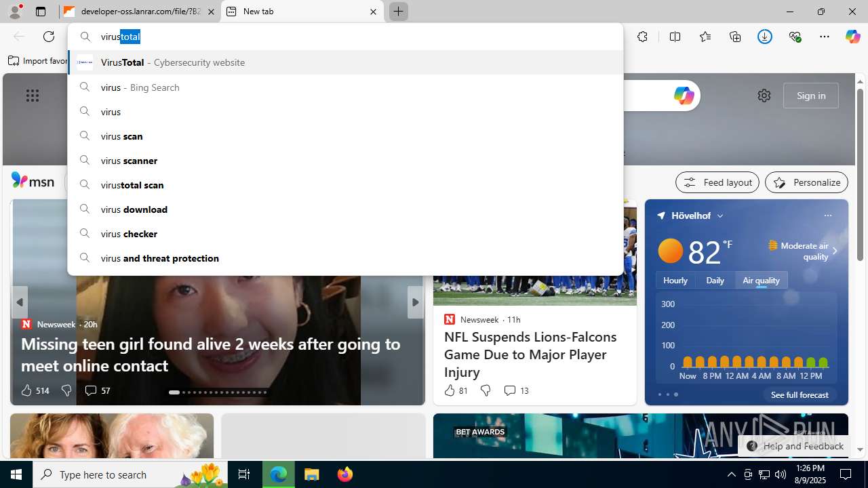This screenshot has width=868, height=488.
Task: Open the tab actions menu icon
Action: 41,12
